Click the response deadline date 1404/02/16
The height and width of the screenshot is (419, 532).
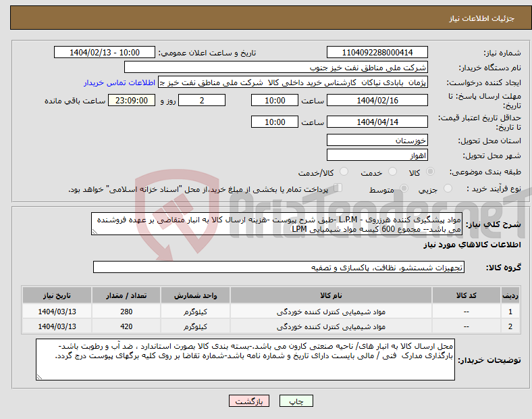pos(377,100)
